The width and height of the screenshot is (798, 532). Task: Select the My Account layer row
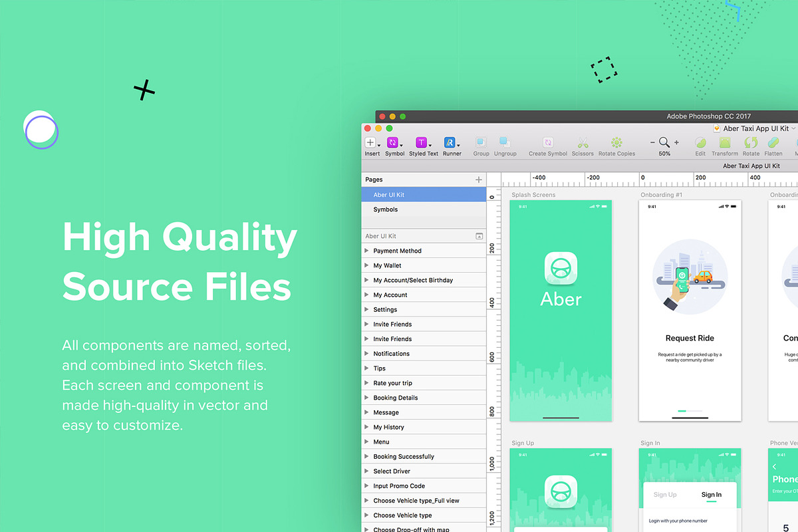click(424, 295)
